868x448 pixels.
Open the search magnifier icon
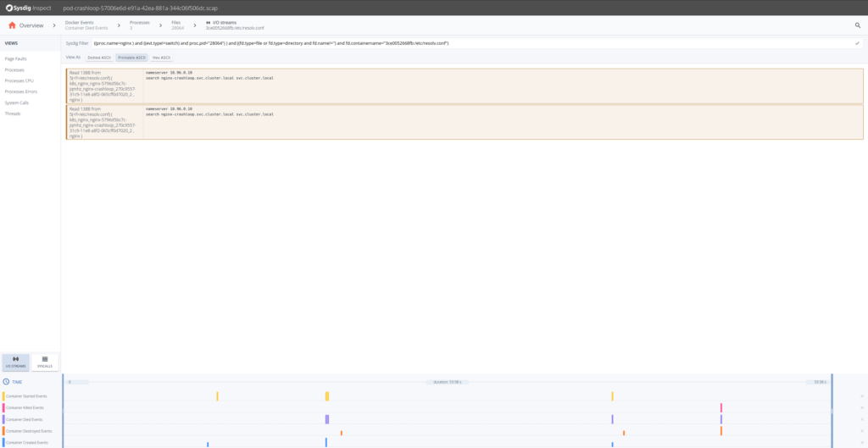[858, 25]
